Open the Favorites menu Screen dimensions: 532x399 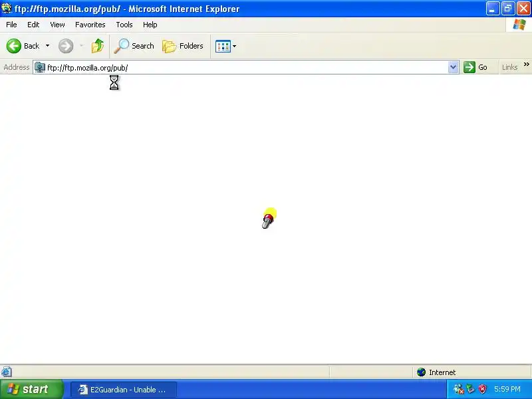pos(90,25)
